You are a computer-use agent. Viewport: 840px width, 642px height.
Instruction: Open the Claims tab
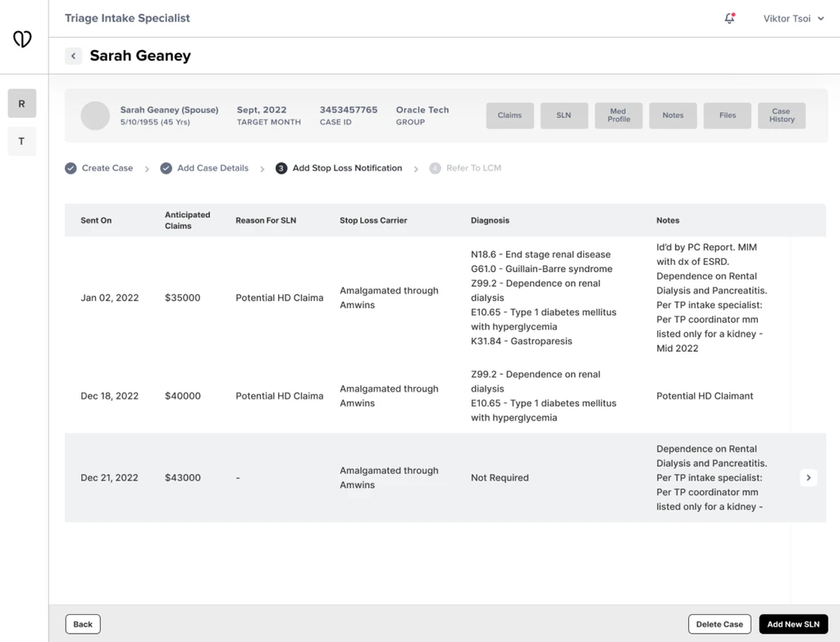[x=509, y=115]
